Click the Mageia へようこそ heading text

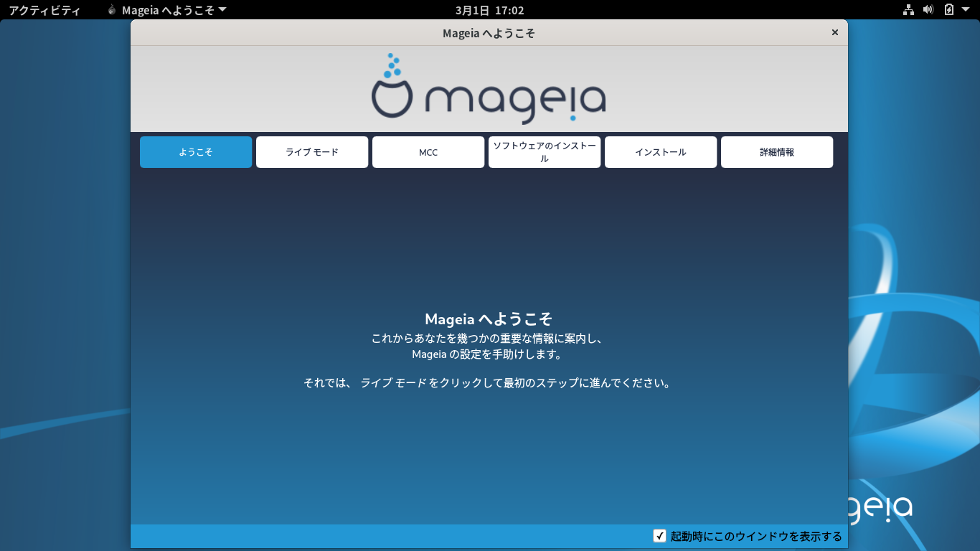489,319
